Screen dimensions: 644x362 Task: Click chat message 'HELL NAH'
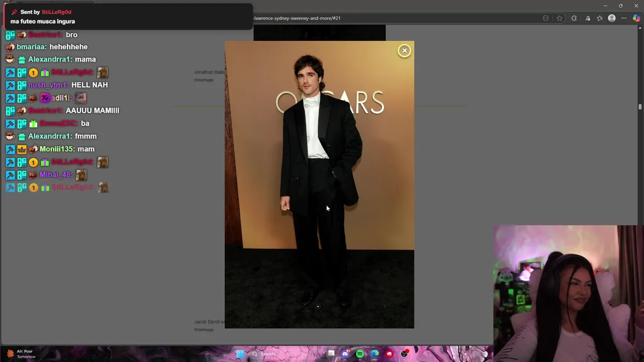(x=90, y=85)
